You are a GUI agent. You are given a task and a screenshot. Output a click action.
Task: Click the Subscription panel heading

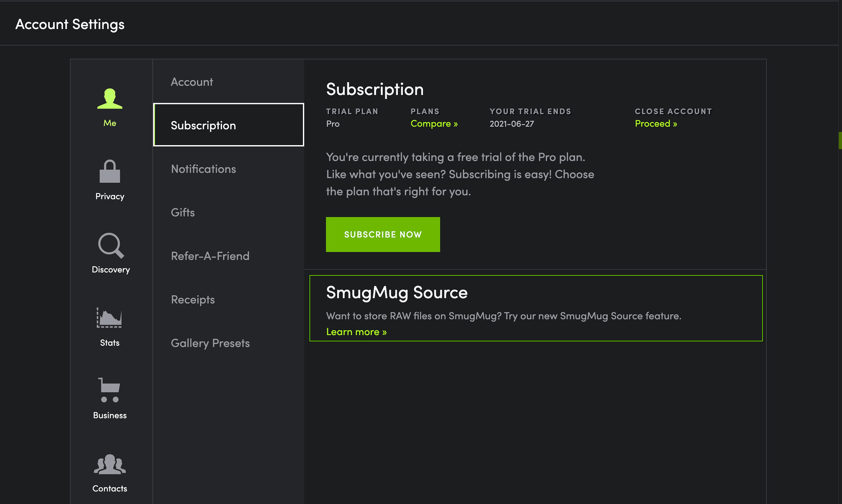coord(375,89)
